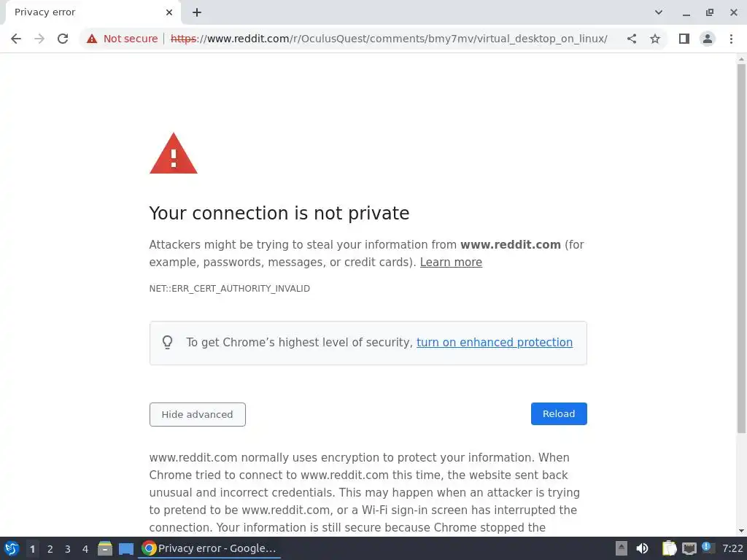Select the Privacy error tab
This screenshot has height=560, width=747.
[x=80, y=12]
